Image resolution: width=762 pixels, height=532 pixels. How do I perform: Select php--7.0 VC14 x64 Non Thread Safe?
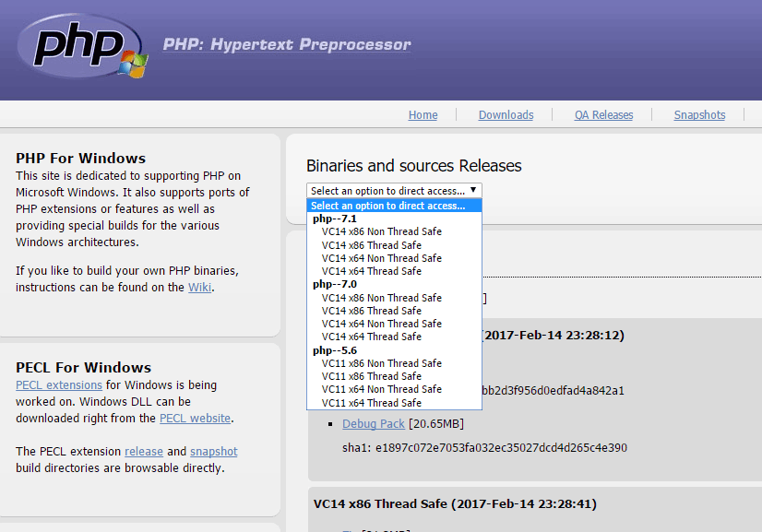pos(382,324)
